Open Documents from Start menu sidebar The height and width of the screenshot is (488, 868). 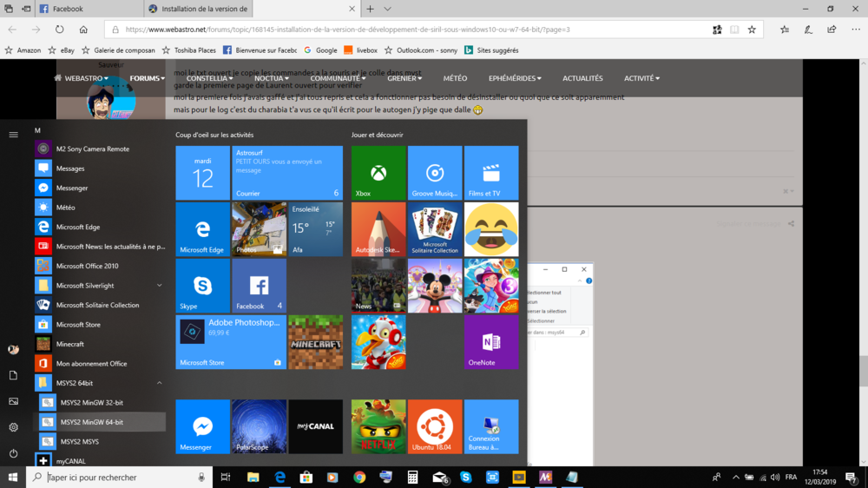click(x=13, y=375)
